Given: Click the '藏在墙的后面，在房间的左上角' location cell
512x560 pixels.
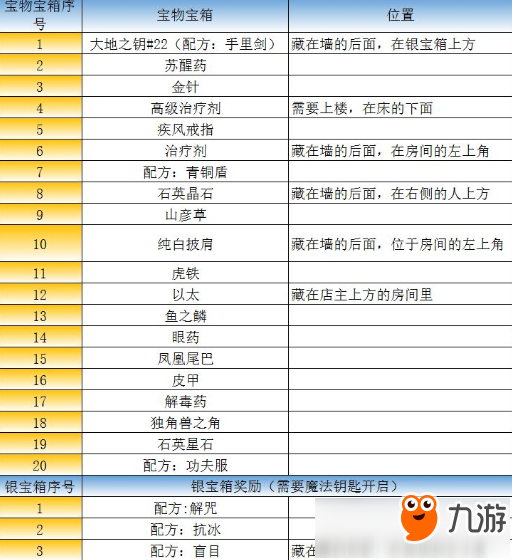Looking at the screenshot, I should point(400,151).
